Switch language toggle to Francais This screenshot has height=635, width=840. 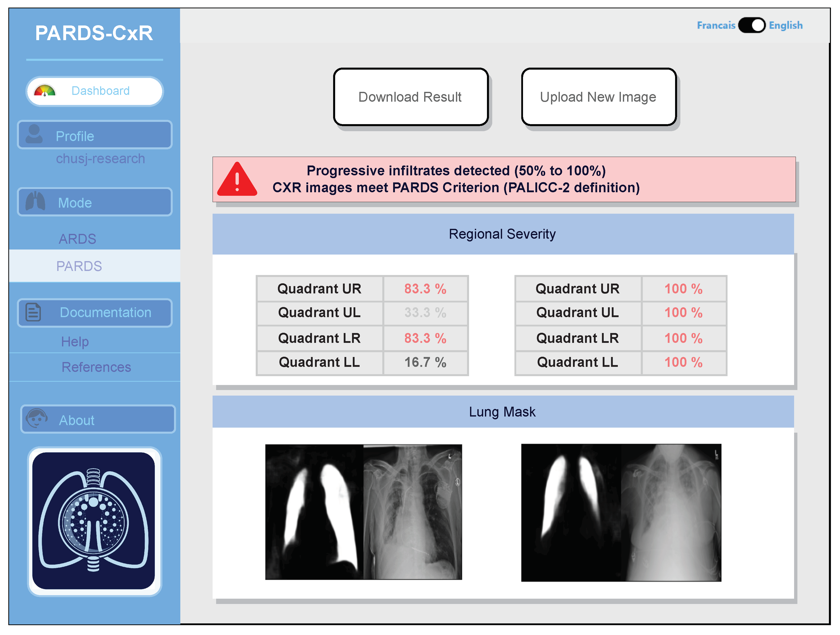pos(716,25)
